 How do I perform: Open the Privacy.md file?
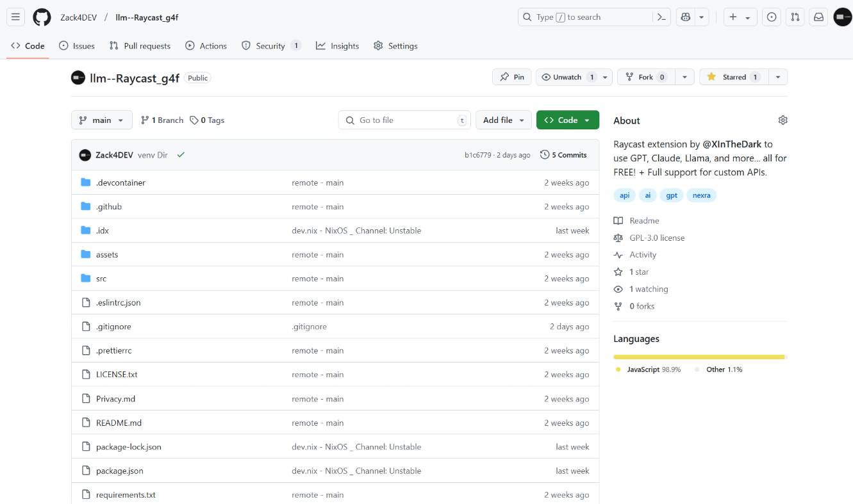[x=116, y=399]
